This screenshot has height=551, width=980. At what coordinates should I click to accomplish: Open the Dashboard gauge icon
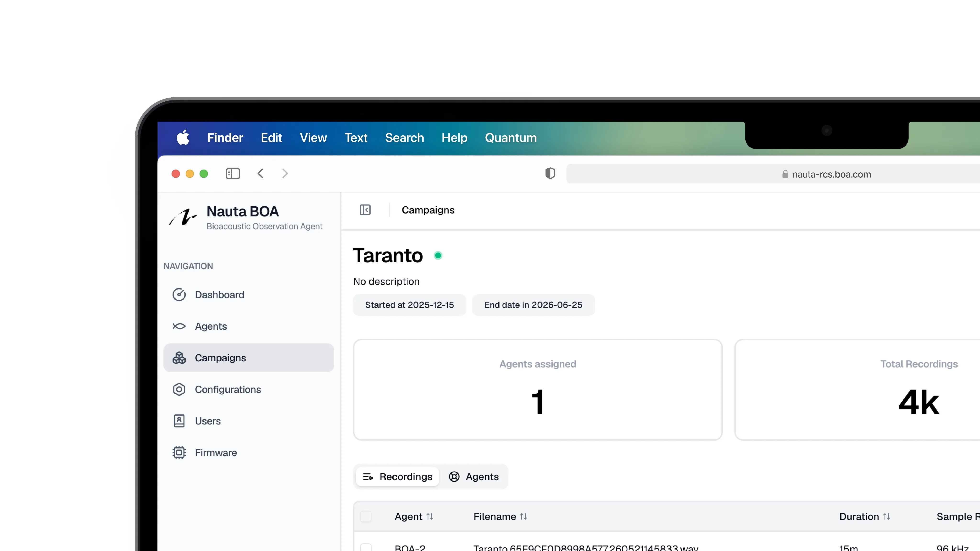(179, 295)
